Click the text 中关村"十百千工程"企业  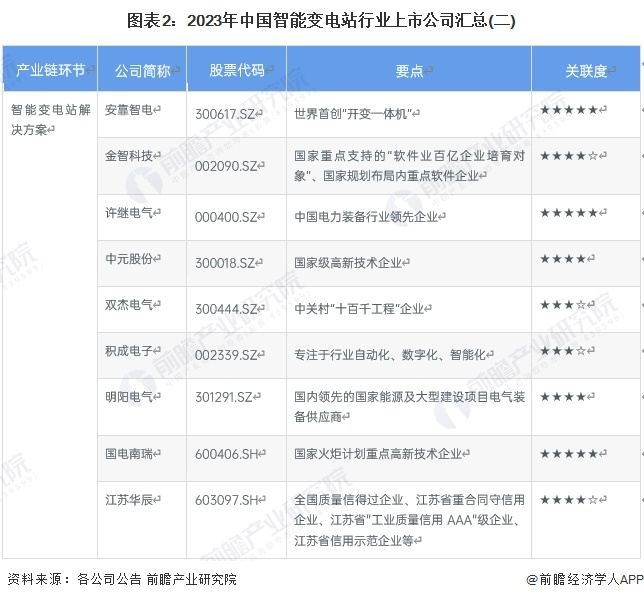click(x=359, y=308)
